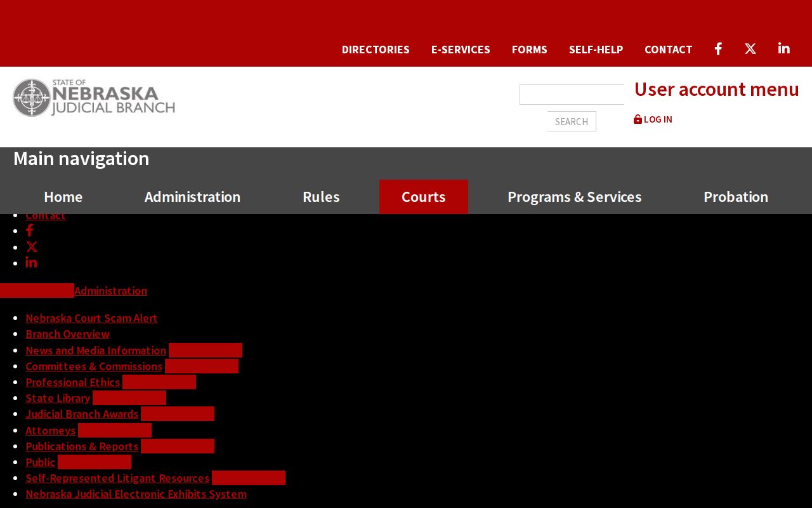Select Programs & Services in main navigation
The image size is (812, 508).
(575, 197)
